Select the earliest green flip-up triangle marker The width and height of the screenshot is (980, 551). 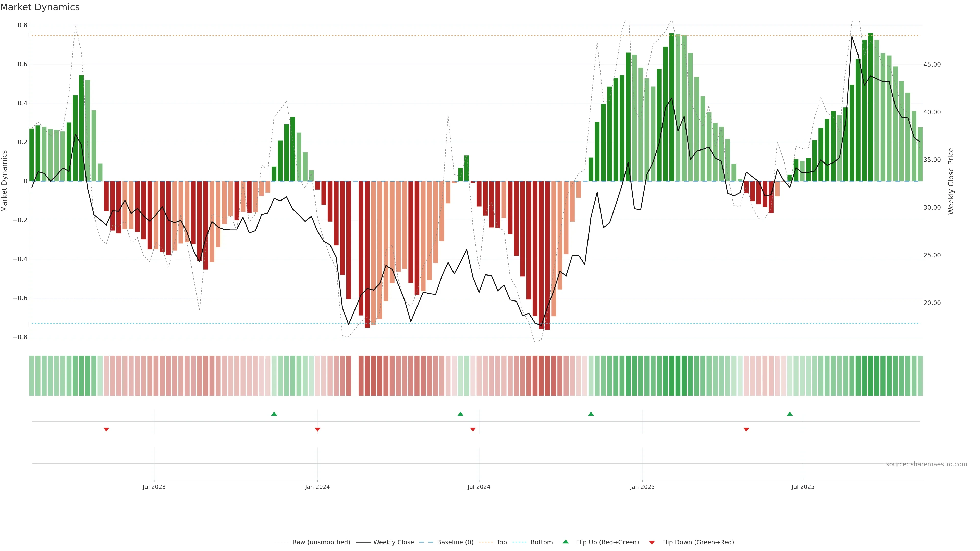coord(274,414)
